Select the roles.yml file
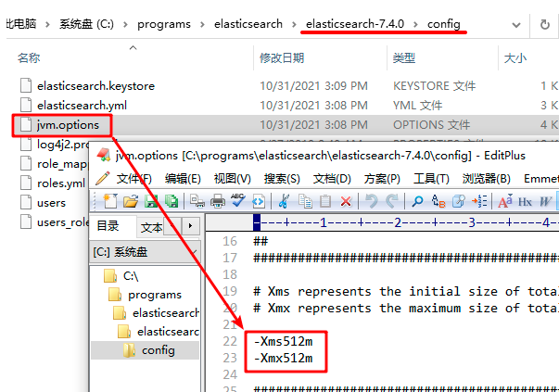Image resolution: width=559 pixels, height=392 pixels. tap(61, 183)
